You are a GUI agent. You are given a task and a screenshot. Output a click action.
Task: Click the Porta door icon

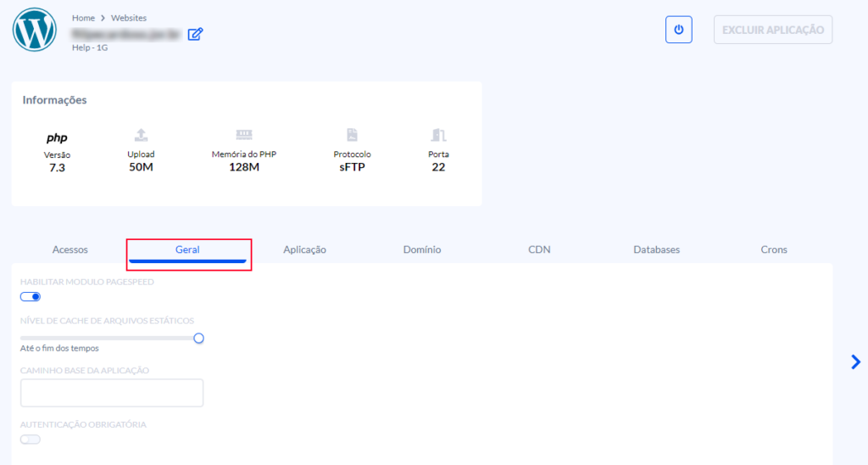coord(438,135)
